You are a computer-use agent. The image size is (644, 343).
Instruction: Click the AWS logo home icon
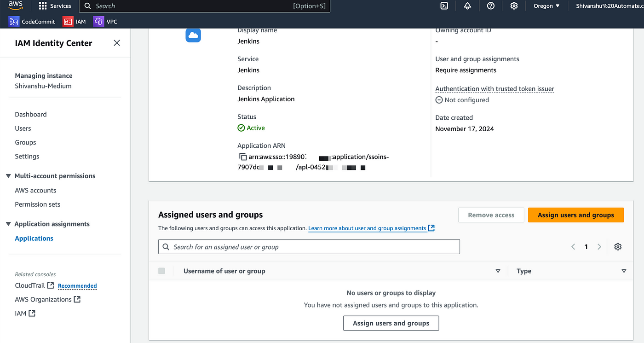click(x=16, y=6)
